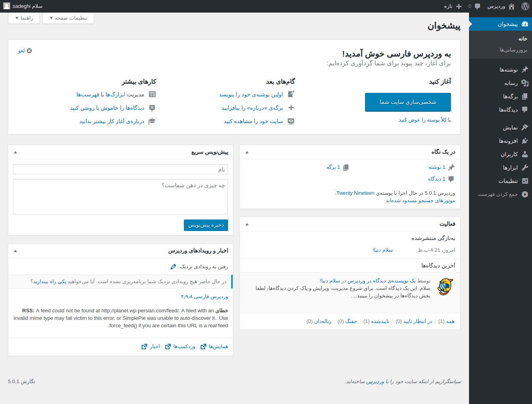This screenshot has height=404, width=532.
Task: Click وردپرس link in footer
Action: point(375,382)
